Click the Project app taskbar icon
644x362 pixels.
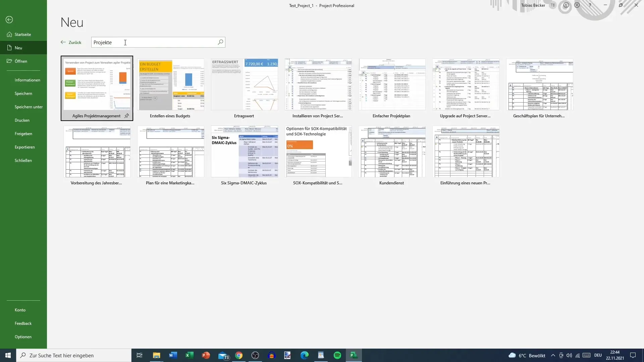(354, 355)
